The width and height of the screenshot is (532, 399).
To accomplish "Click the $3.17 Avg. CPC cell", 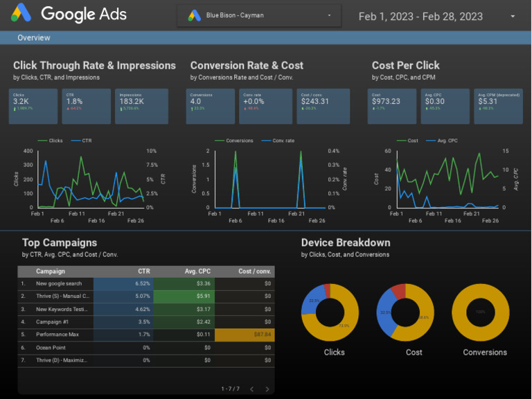I will pos(184,309).
